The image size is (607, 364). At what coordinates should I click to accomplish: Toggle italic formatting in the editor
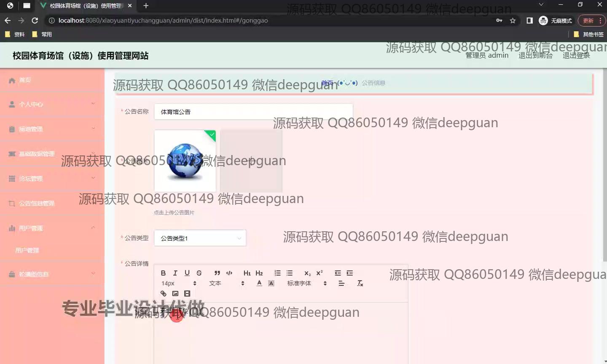point(175,273)
